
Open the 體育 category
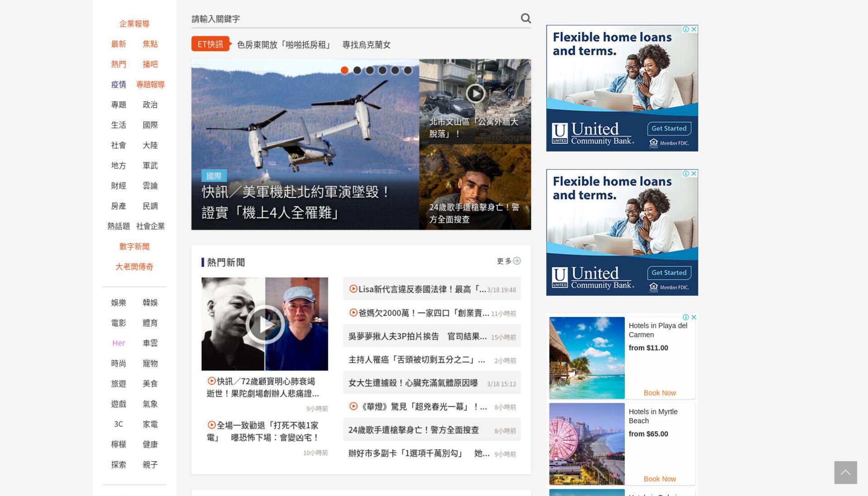pos(150,323)
